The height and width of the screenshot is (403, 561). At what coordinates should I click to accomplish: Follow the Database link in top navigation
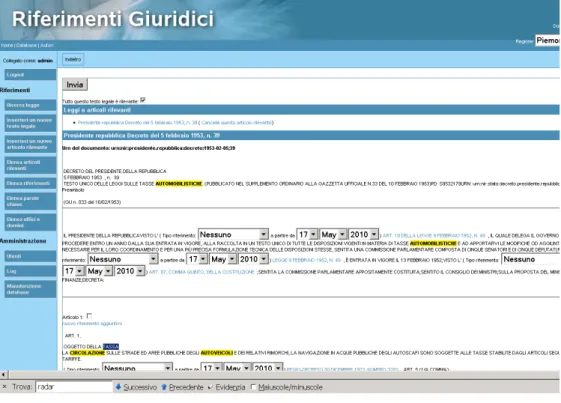point(26,45)
